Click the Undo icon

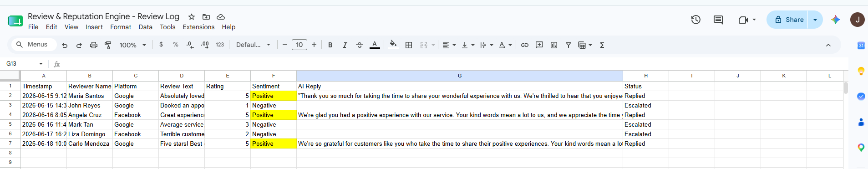point(65,45)
